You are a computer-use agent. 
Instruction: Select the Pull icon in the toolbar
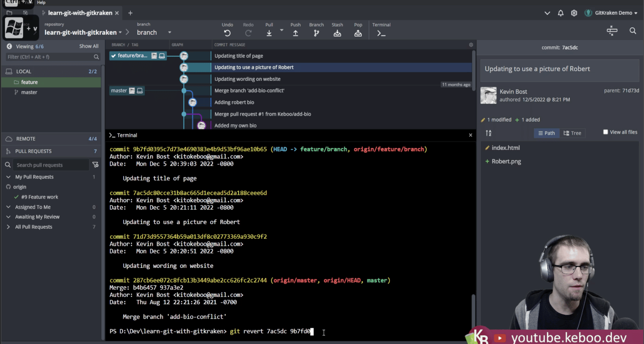click(x=269, y=33)
